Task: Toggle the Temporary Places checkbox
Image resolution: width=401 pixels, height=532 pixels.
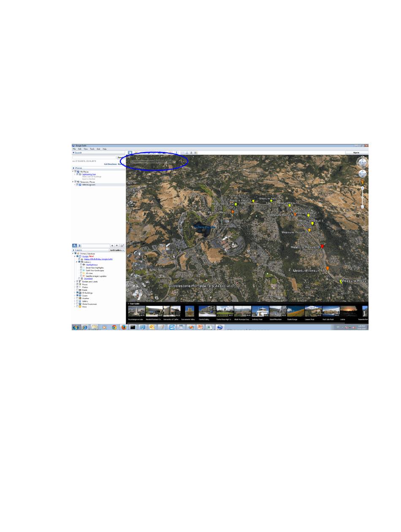Action: pyautogui.click(x=76, y=182)
